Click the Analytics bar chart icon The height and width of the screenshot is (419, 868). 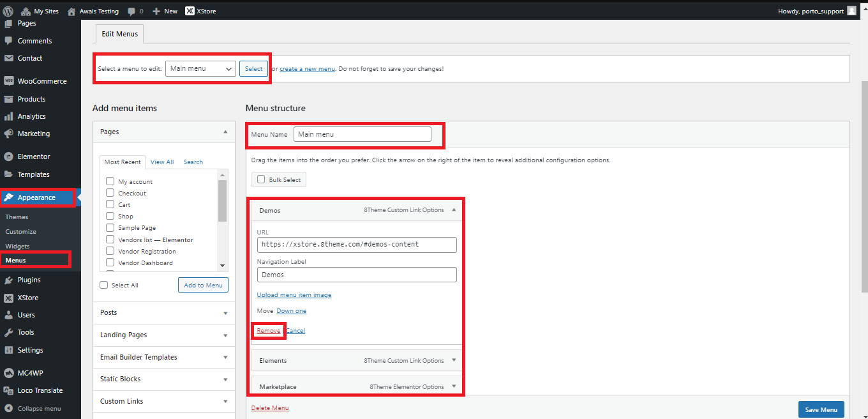tap(8, 116)
